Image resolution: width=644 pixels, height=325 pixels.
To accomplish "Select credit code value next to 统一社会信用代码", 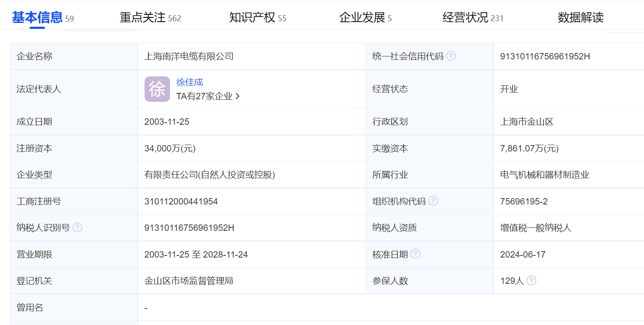I will (x=545, y=56).
